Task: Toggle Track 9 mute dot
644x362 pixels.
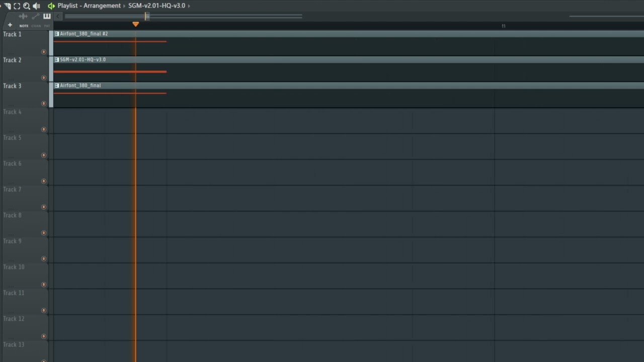Action: tap(44, 259)
